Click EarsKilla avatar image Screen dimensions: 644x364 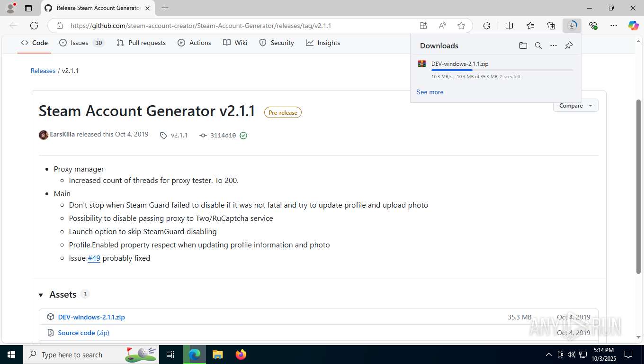point(44,135)
